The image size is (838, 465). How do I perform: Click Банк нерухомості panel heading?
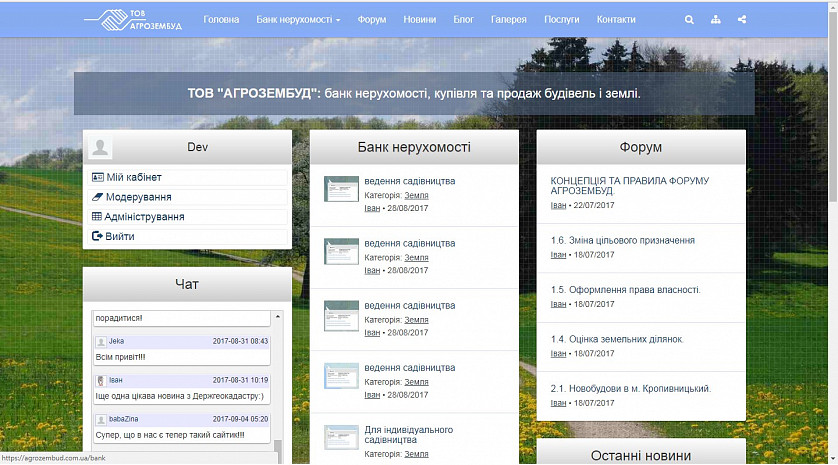414,147
